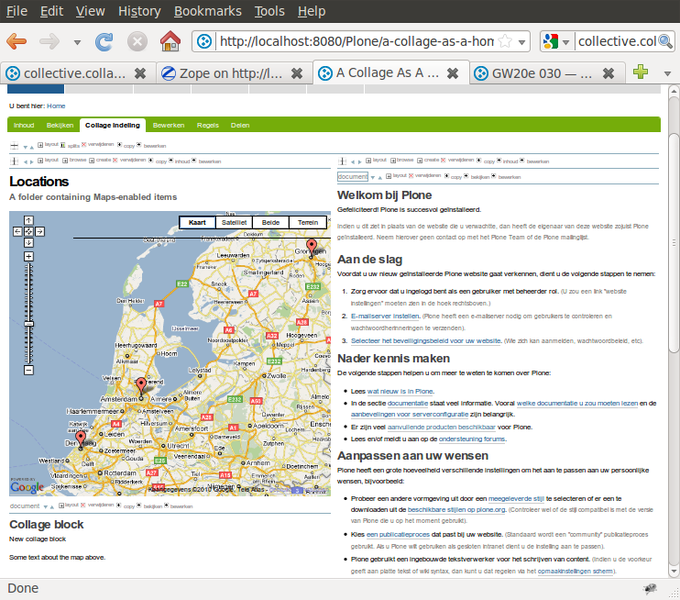Viewport: 680px width, 600px height.
Task: Open the list-all-tabs dropdown arrow
Action: tap(668, 74)
